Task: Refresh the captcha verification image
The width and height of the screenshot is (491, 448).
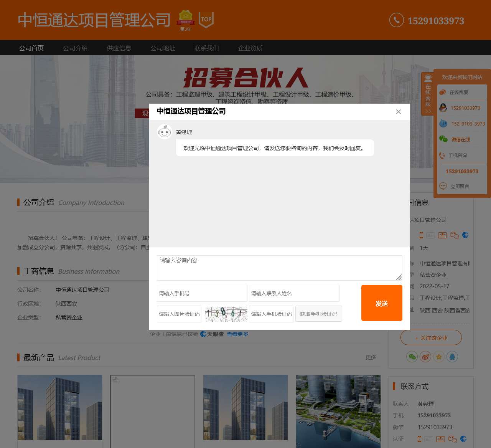Action: 226,314
